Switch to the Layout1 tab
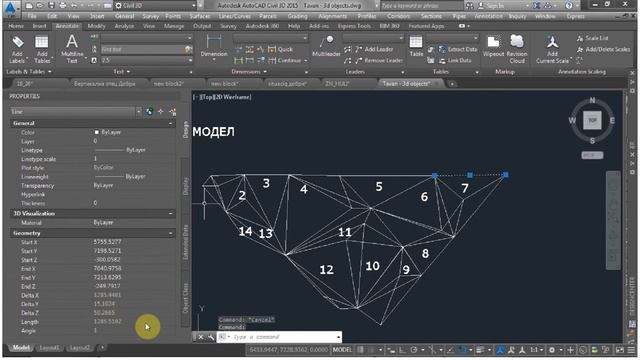 pyautogui.click(x=49, y=348)
